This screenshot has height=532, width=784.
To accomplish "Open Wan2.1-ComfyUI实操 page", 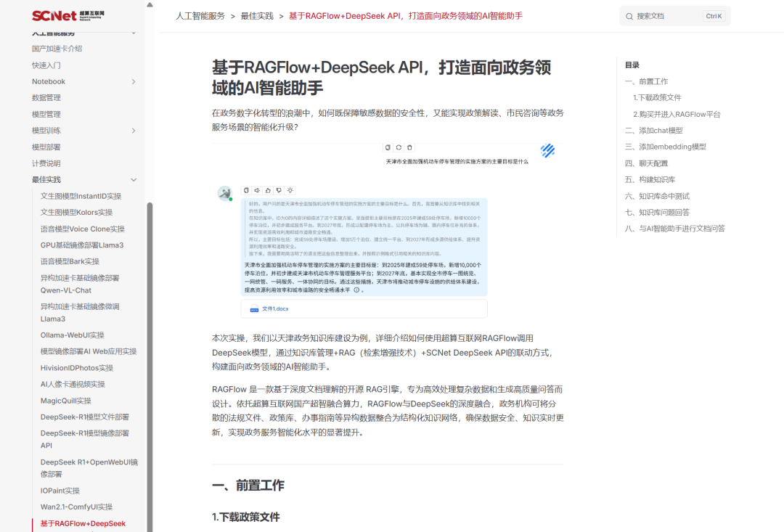I will pos(76,507).
